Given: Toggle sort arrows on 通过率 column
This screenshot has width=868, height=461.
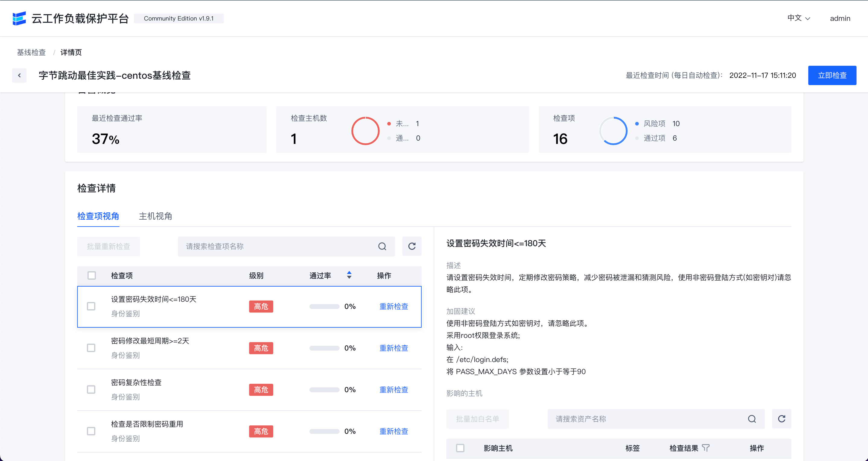Looking at the screenshot, I should point(349,275).
